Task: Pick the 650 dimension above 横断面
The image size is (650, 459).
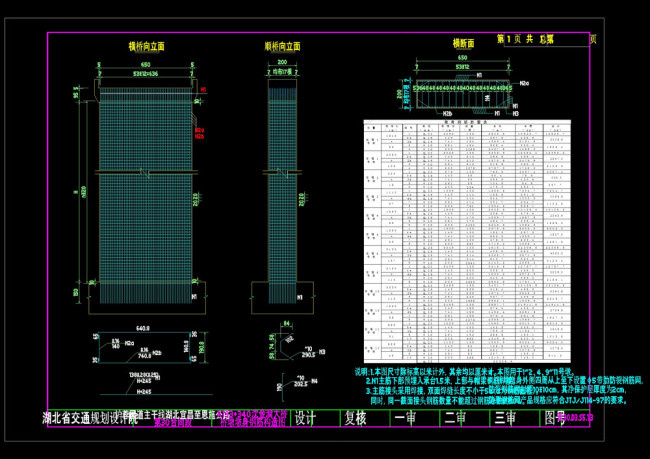Action: (x=462, y=58)
